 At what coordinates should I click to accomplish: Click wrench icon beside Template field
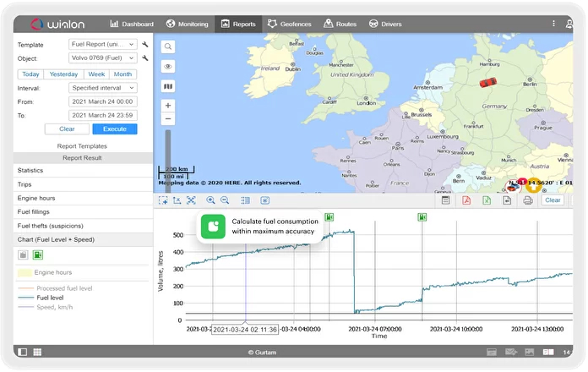click(145, 43)
